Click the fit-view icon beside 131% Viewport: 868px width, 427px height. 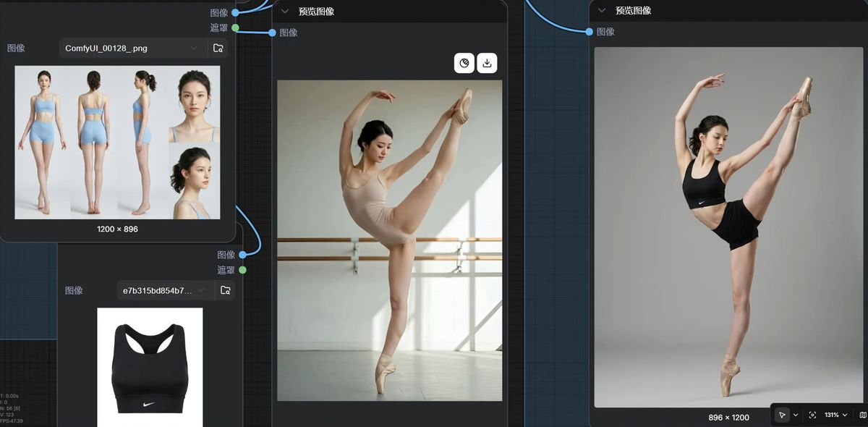click(x=812, y=415)
